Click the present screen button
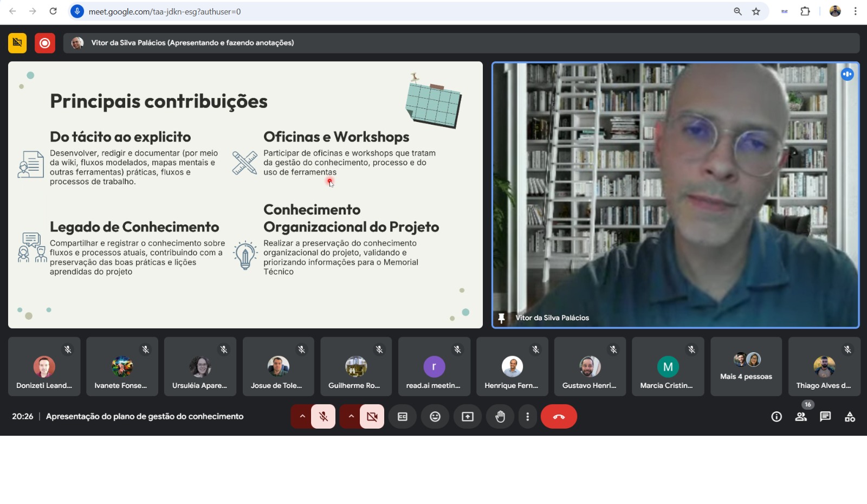Screen dimensions: 867x504 (468, 417)
